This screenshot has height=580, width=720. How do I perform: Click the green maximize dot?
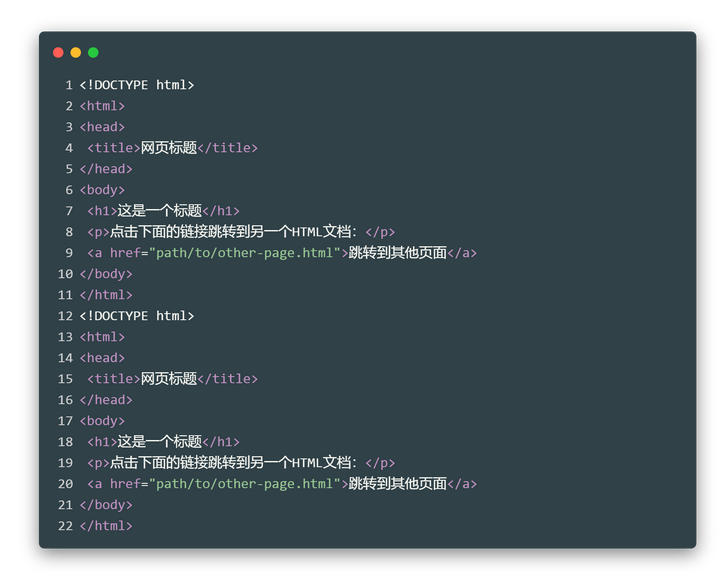[x=93, y=52]
